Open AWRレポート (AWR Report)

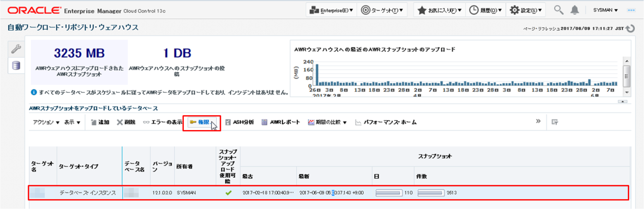pos(281,122)
